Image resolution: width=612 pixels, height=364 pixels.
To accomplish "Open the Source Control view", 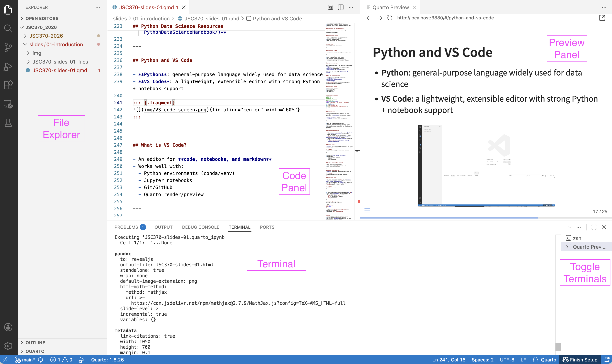I will click(8, 47).
